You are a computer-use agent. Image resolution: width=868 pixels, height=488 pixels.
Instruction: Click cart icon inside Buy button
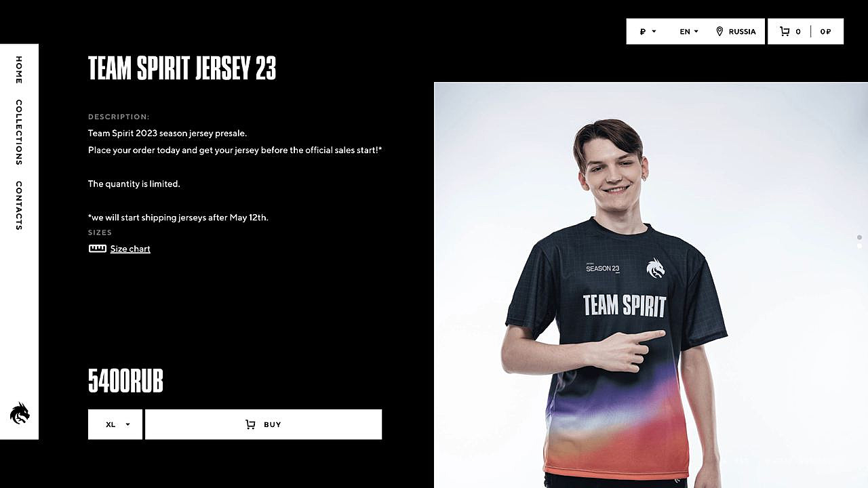[x=250, y=424]
